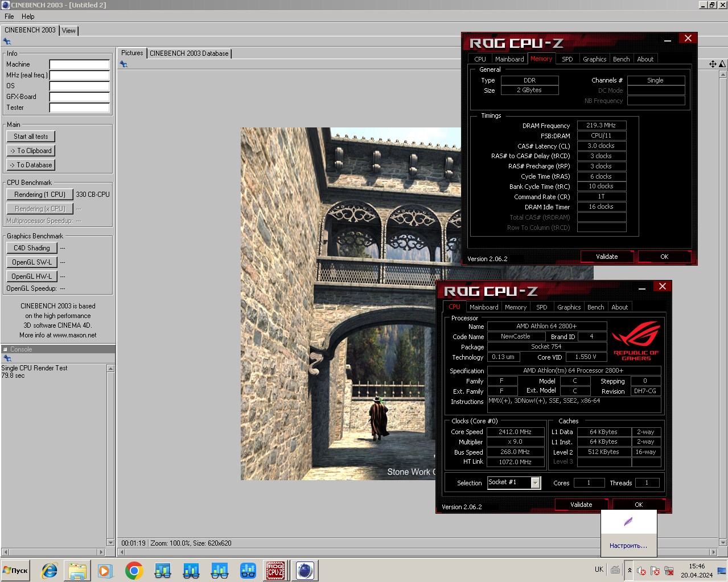Open About tab in upper CPU-Z window
This screenshot has width=728, height=582.
(x=645, y=59)
